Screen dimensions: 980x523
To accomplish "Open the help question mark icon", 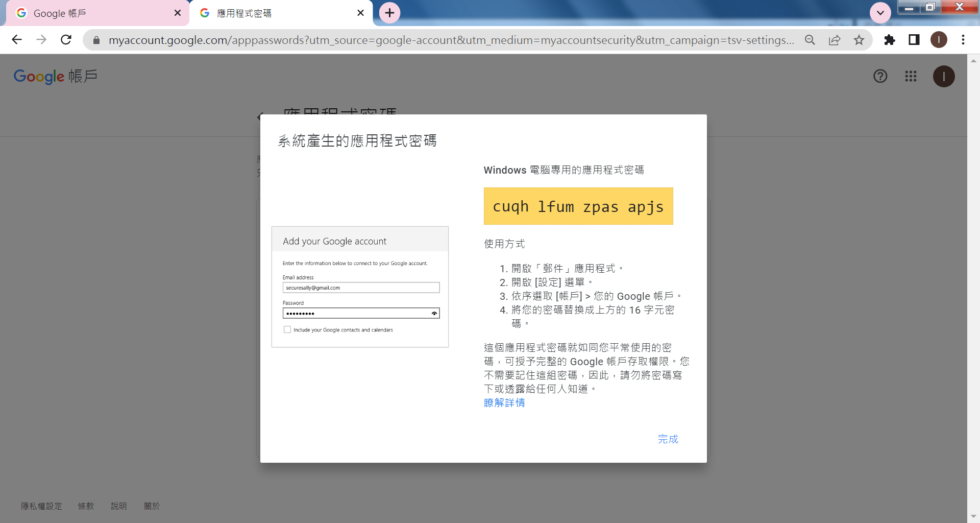I will click(x=880, y=76).
